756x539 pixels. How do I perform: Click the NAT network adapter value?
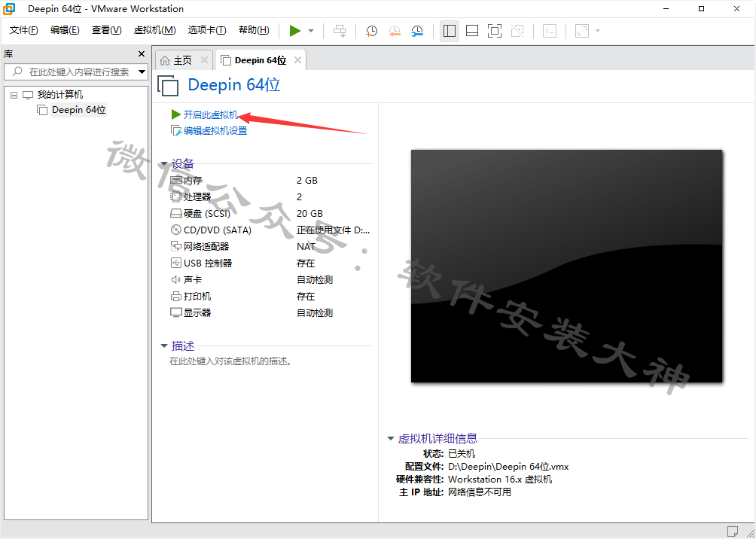pos(306,246)
